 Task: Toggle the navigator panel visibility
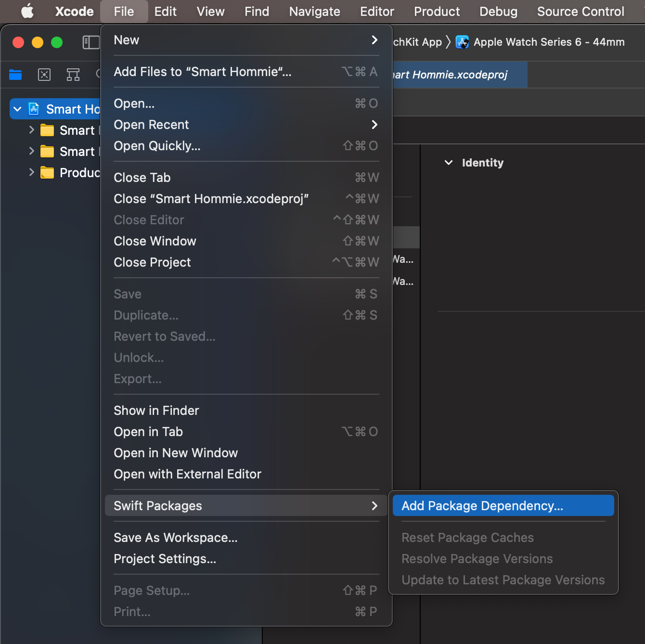click(90, 42)
